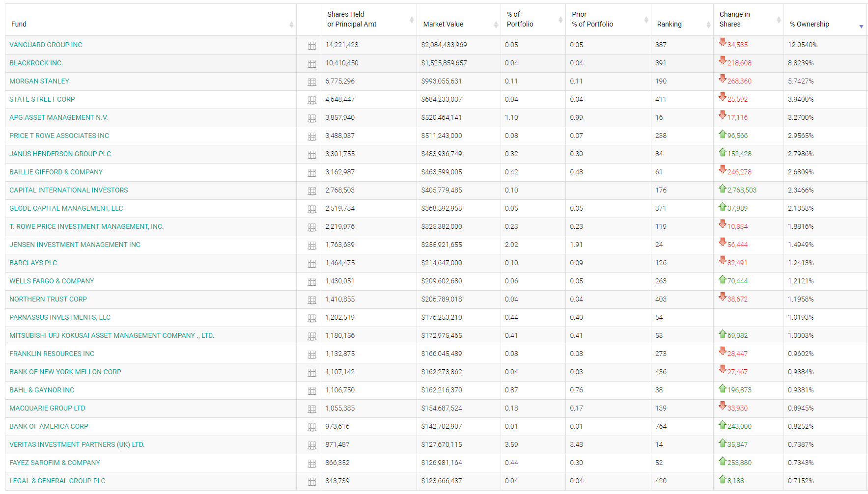Open FRANKLIN RESOURCES INC link
868x494 pixels.
tap(52, 354)
